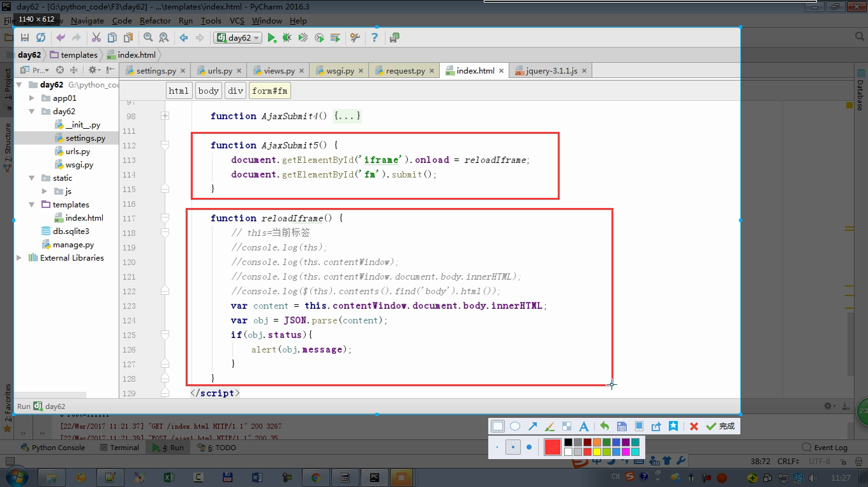868x487 pixels.
Task: Click the Replace magnifier icon
Action: (164, 38)
